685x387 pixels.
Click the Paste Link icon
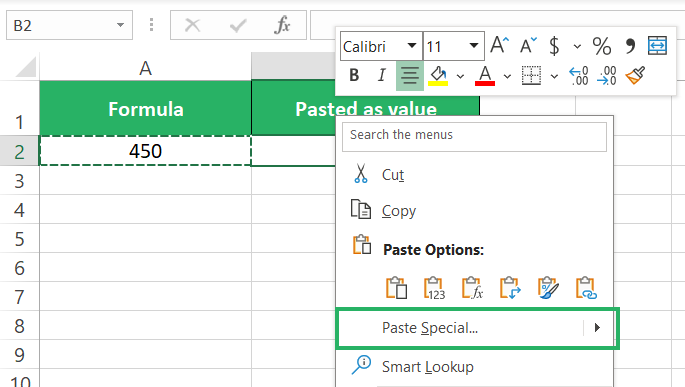coord(586,288)
